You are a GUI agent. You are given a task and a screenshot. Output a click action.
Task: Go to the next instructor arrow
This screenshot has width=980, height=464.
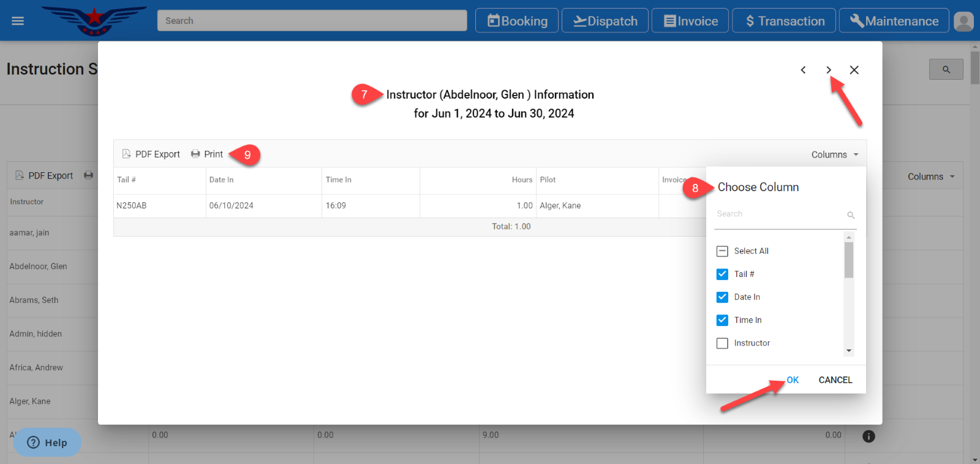click(x=828, y=70)
